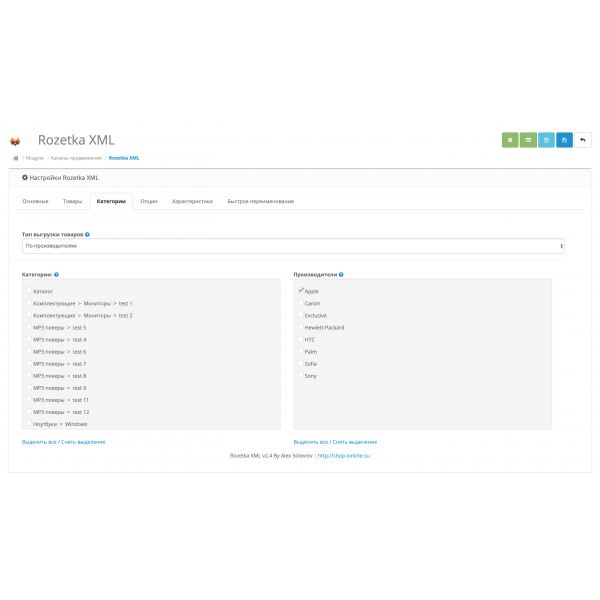Check Комплектующие > Мониторы > test 2 checkbox
This screenshot has height=600, width=600.
29,315
